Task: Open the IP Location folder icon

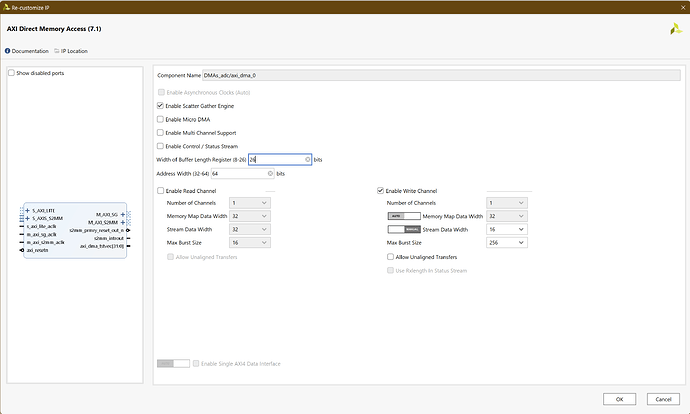Action: (57, 51)
